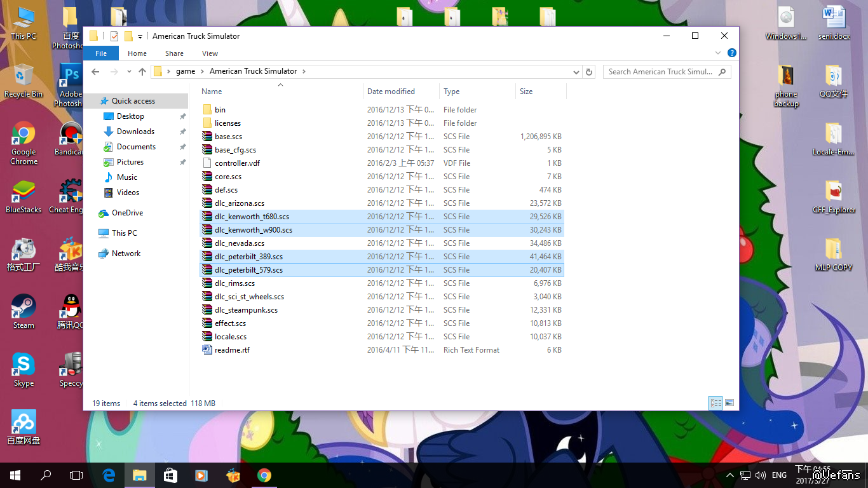Click the Forward arrow in Explorer

click(x=114, y=72)
